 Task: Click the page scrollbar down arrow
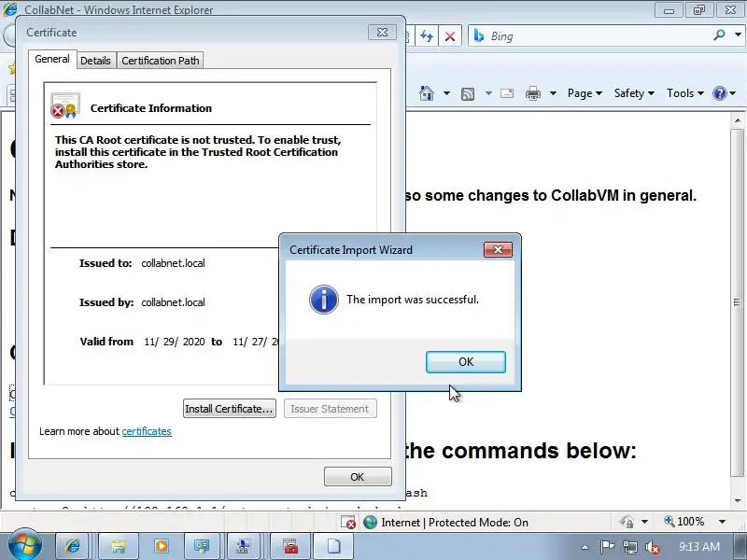(738, 500)
